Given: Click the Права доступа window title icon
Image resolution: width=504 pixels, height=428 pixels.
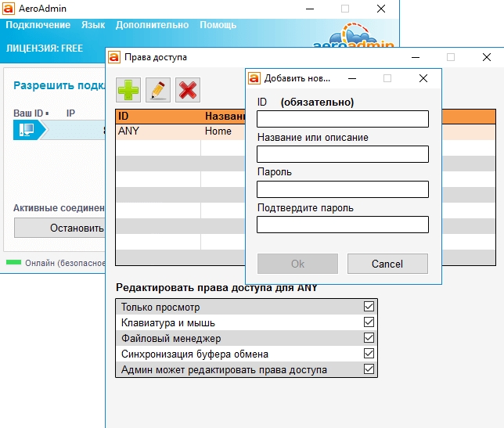Looking at the screenshot, I should click(114, 57).
